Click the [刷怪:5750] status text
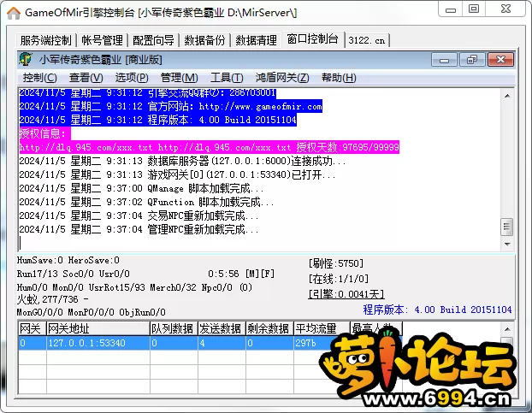Image resolution: width=532 pixels, height=413 pixels. coord(335,263)
